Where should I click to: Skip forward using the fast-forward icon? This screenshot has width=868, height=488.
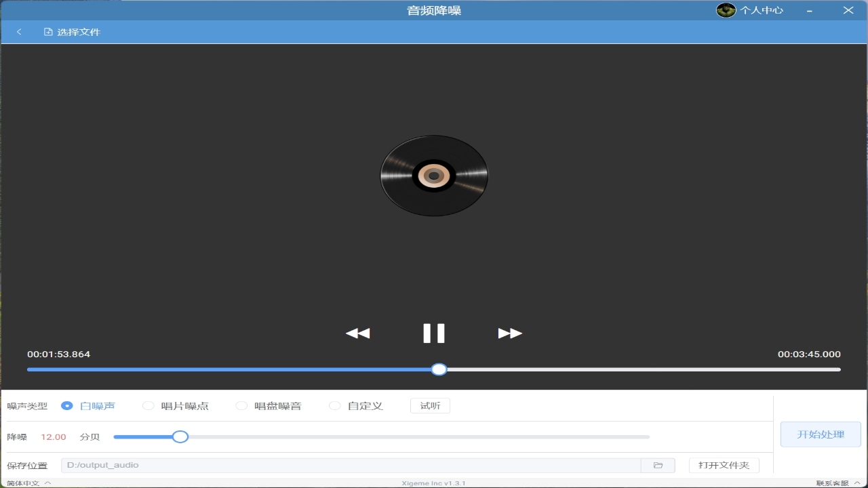click(x=510, y=333)
